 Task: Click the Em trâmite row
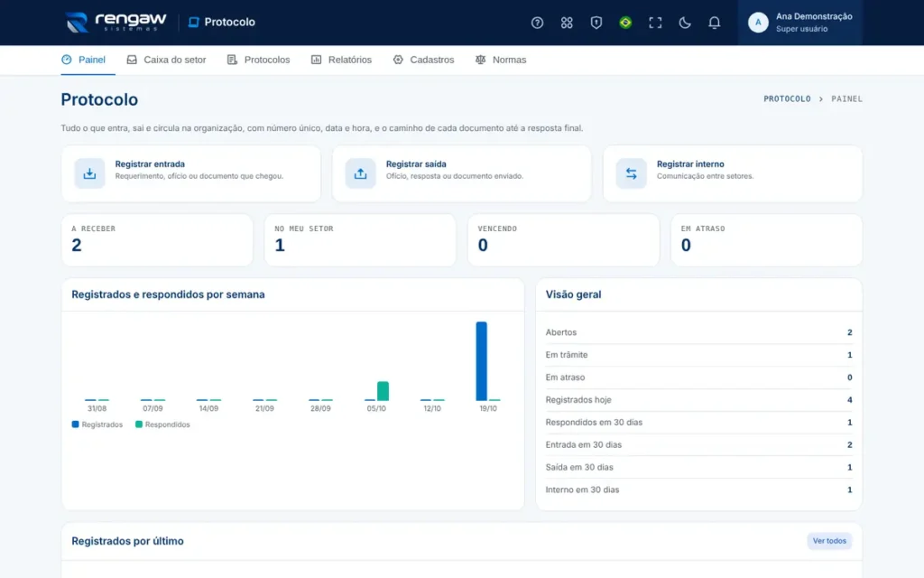pos(699,355)
